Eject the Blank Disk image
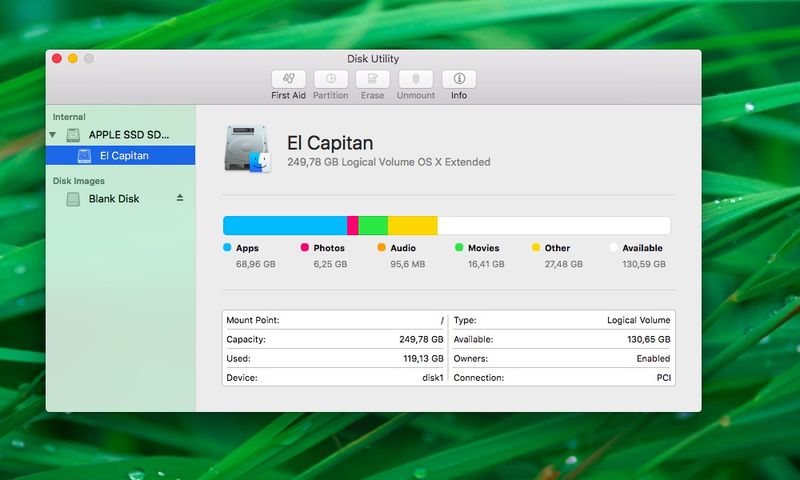 click(180, 198)
